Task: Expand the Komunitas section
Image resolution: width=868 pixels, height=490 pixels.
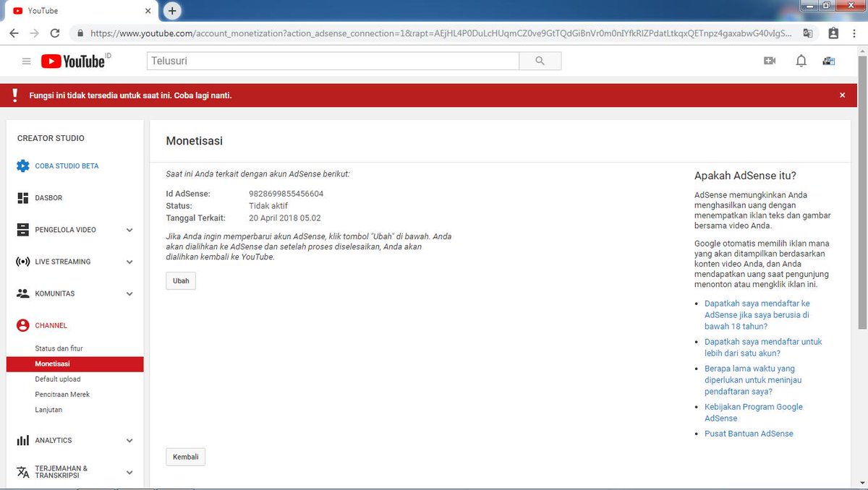Action: pyautogui.click(x=129, y=293)
